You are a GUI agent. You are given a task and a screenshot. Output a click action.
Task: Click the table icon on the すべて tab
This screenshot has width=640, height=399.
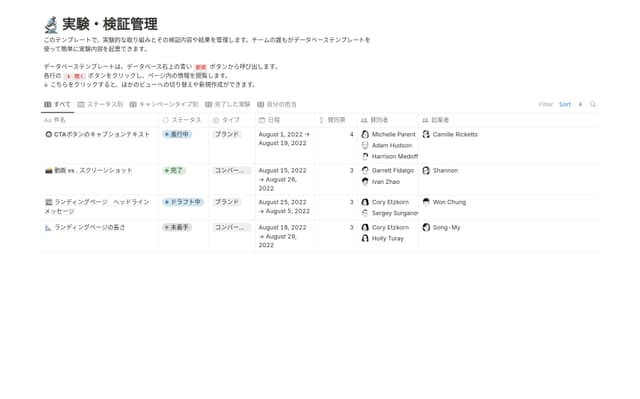tap(48, 104)
